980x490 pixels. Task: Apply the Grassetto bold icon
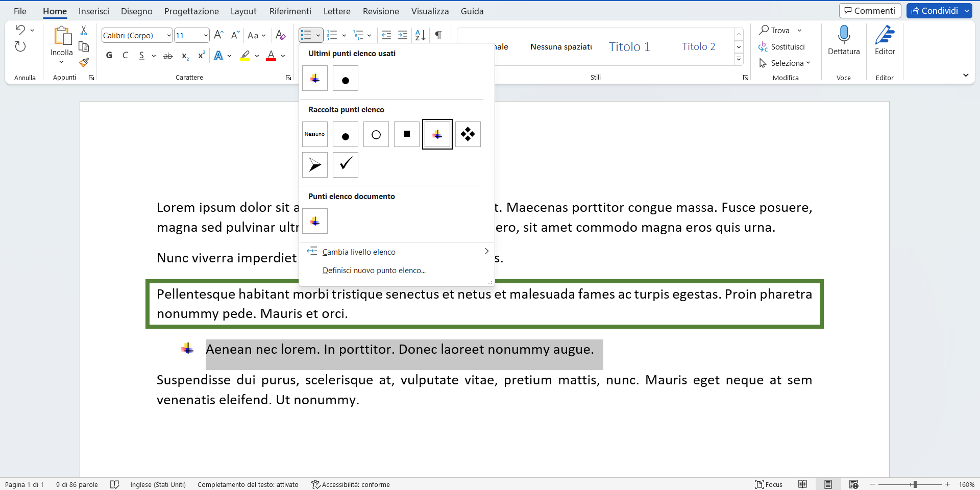tap(108, 55)
